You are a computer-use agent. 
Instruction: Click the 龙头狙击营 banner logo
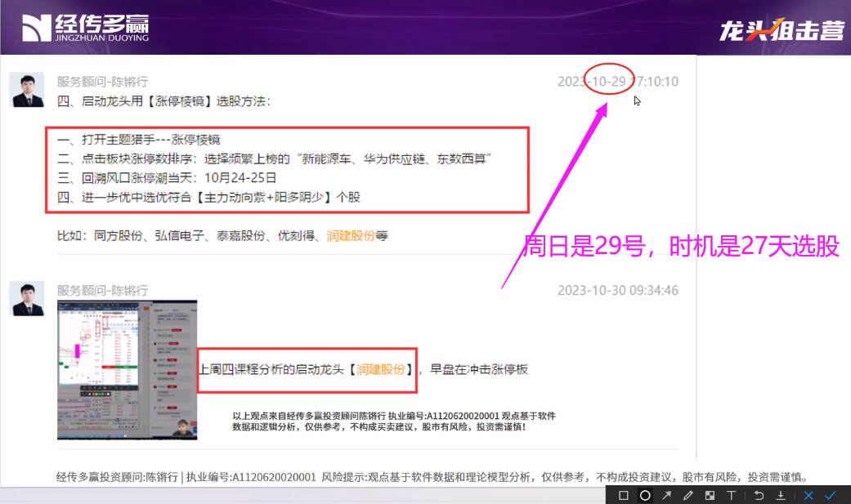click(782, 30)
